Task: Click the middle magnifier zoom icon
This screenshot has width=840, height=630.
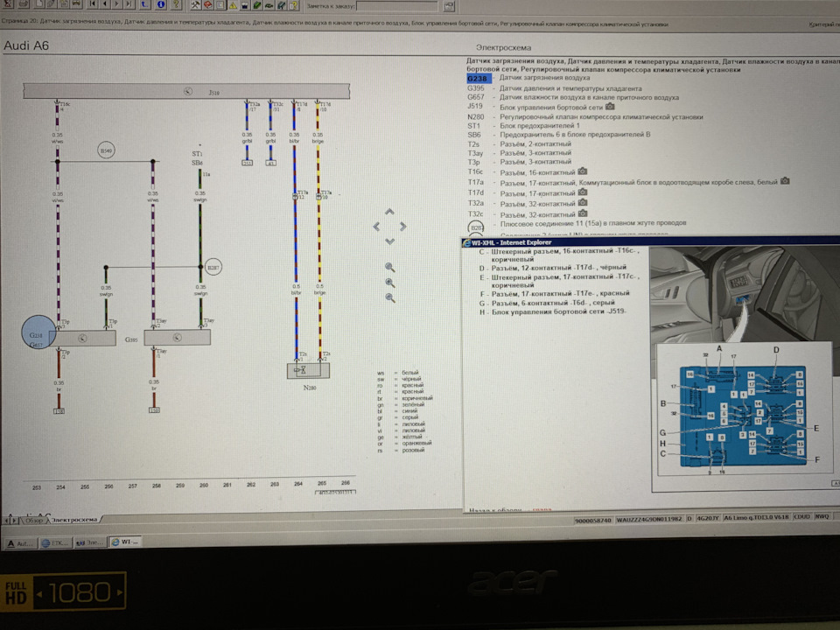Action: [389, 283]
